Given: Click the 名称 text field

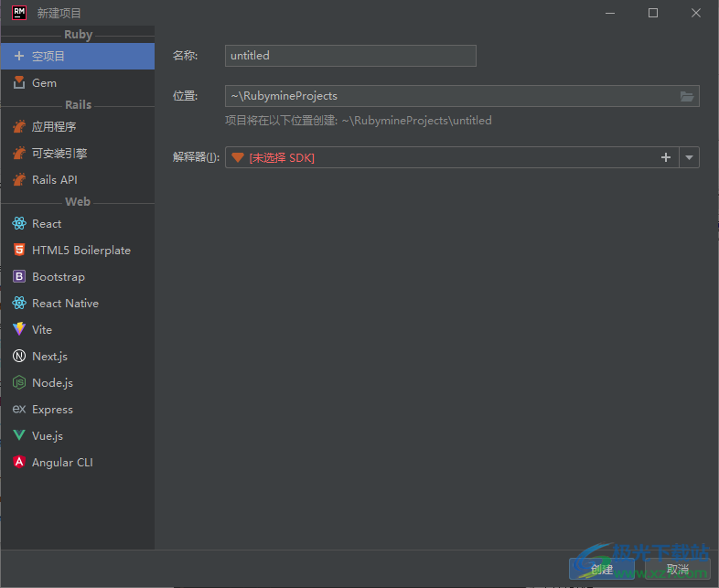Looking at the screenshot, I should pos(350,56).
